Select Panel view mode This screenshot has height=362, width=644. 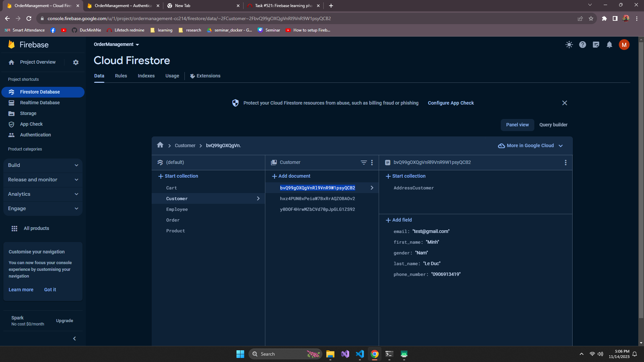tap(517, 125)
